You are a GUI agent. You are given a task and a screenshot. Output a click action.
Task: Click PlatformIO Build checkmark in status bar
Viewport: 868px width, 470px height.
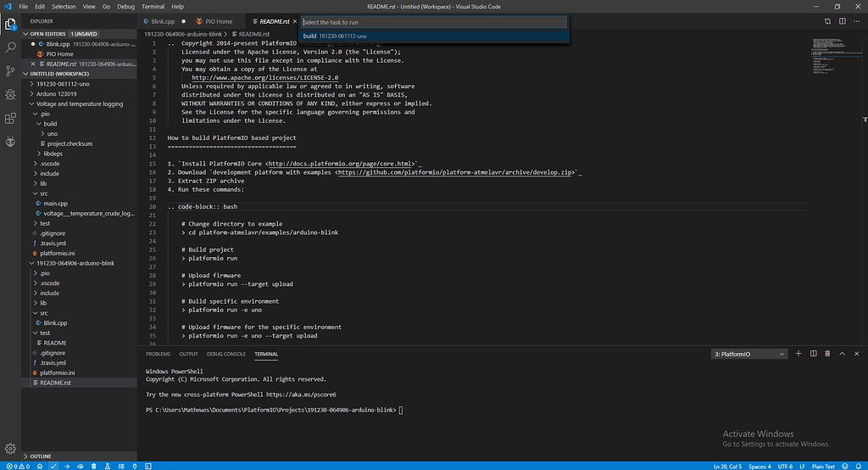click(x=53, y=466)
